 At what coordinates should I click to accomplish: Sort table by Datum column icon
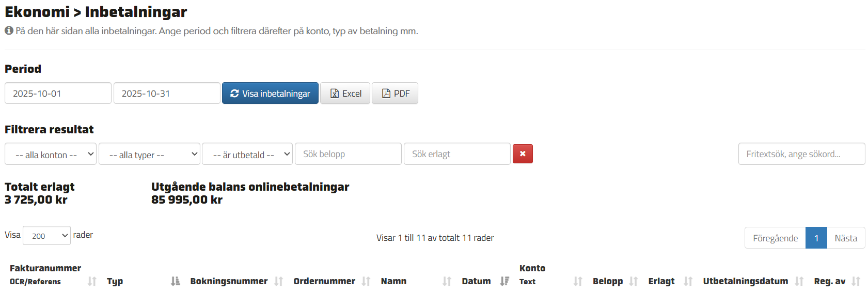(504, 281)
